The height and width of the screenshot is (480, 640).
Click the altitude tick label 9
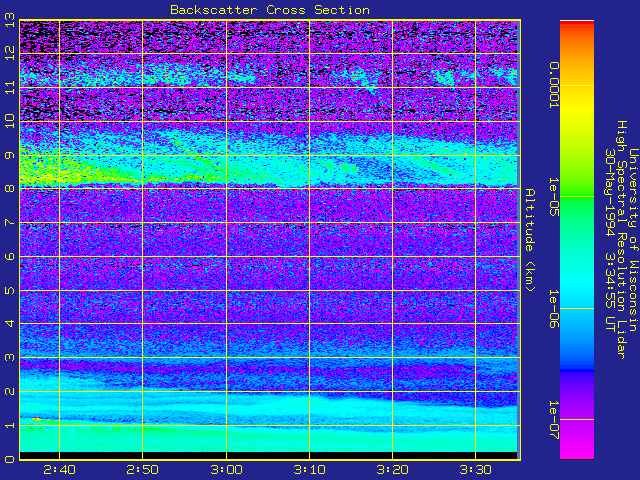[10, 155]
